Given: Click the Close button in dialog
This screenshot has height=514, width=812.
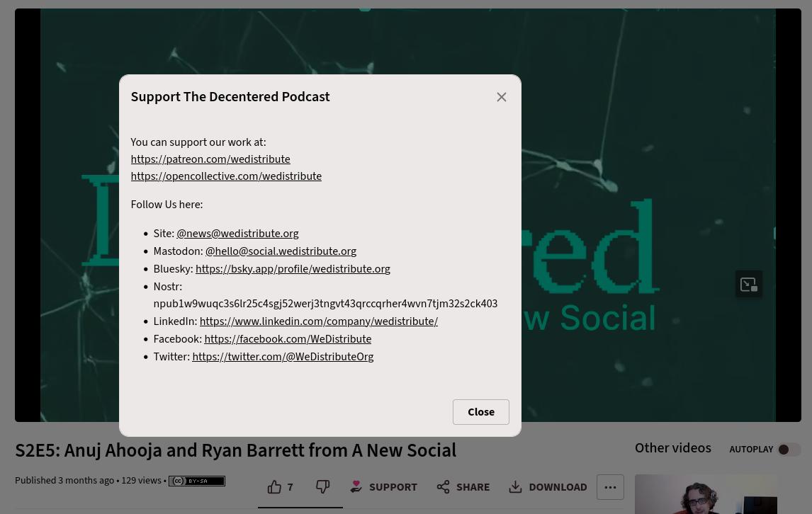Looking at the screenshot, I should 480,412.
